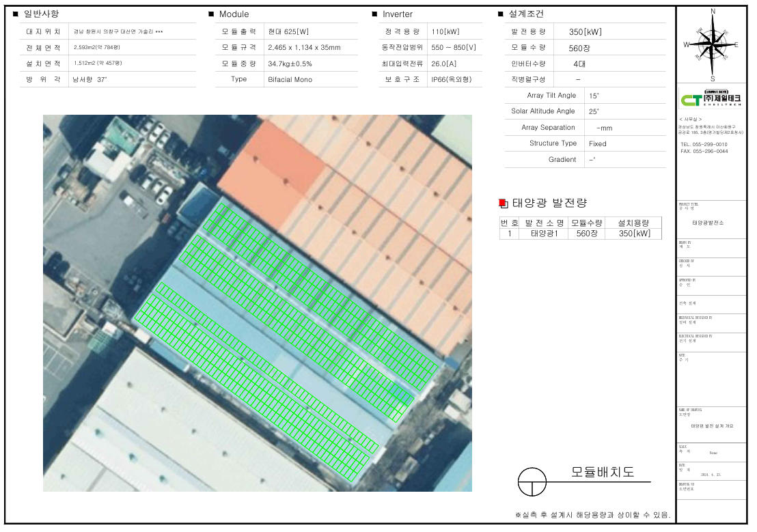Click the TEL. 055-299-0010 phone number
Screen dimensions: 757x532
[704, 145]
